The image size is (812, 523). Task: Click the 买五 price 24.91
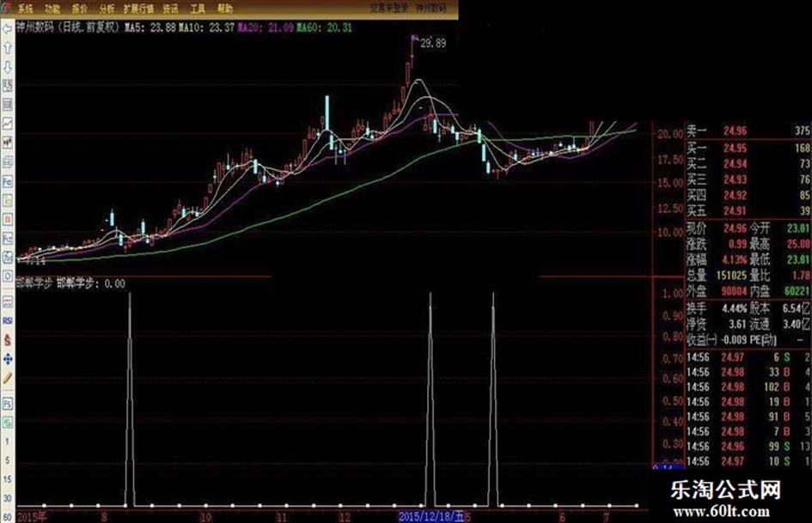point(735,210)
